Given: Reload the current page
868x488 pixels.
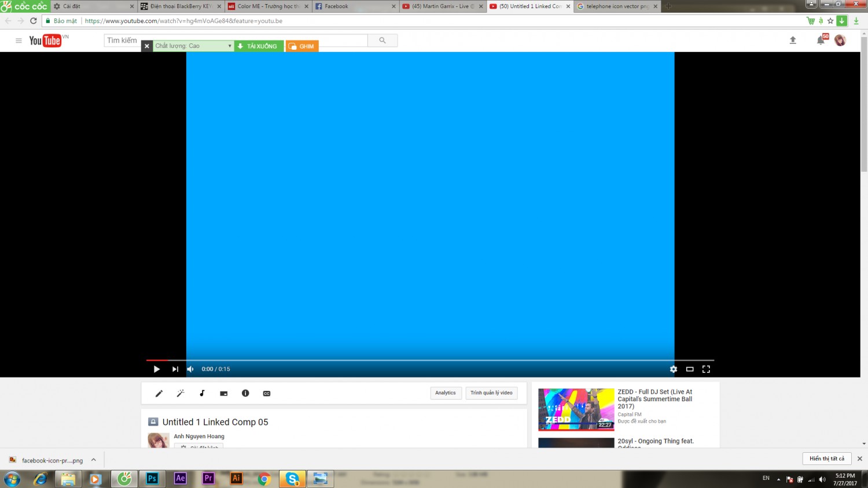Looking at the screenshot, I should [34, 21].
